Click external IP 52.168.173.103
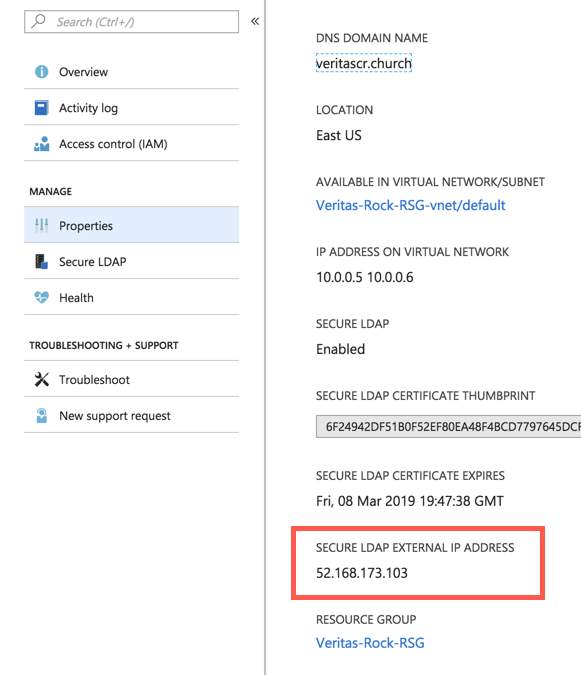Viewport: 581px width, 675px height. 362,573
